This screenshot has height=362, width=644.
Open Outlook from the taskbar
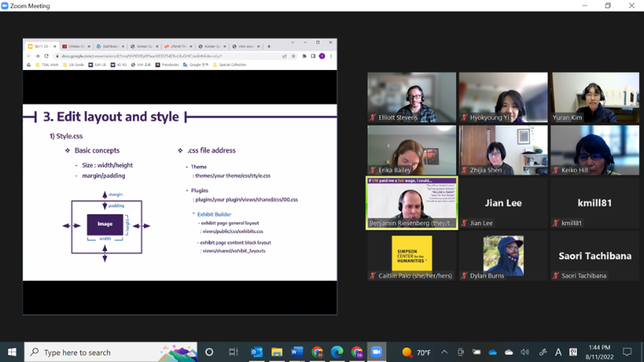click(257, 352)
